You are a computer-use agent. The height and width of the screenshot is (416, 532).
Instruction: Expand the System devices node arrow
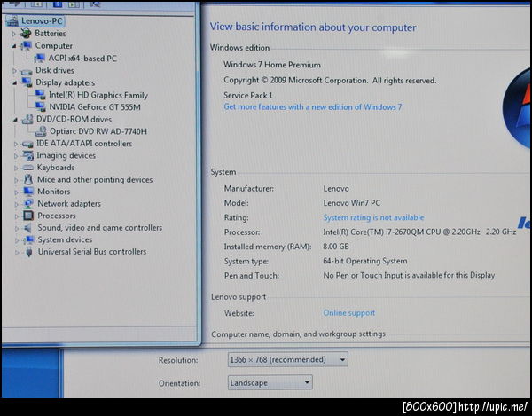pyautogui.click(x=17, y=240)
